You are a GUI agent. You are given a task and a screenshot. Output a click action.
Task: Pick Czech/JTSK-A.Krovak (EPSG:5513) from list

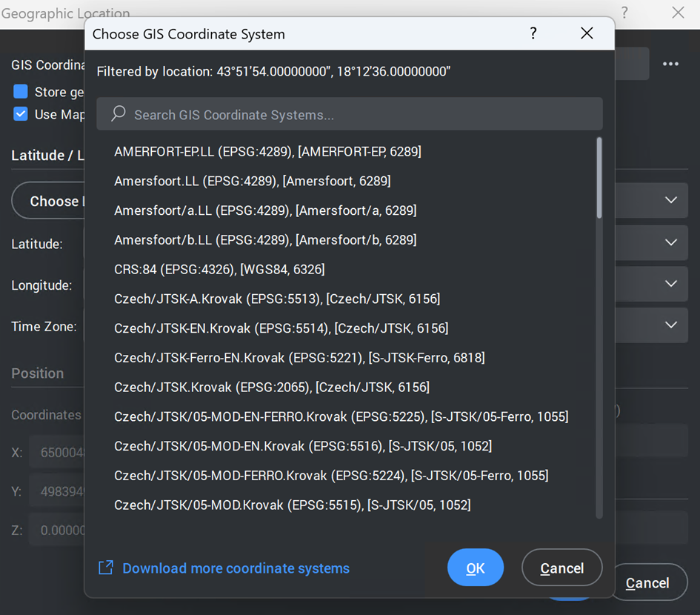tap(276, 299)
